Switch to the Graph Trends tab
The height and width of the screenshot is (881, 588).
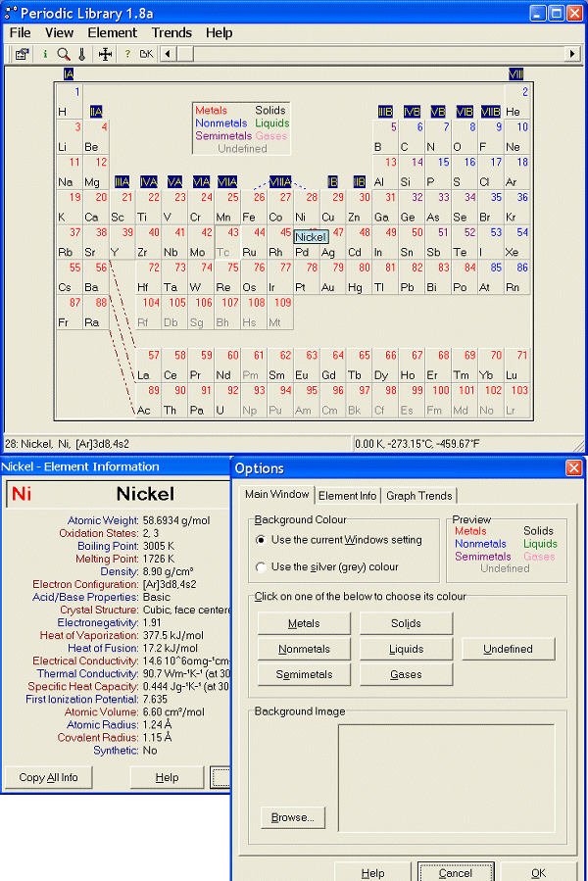[x=418, y=496]
